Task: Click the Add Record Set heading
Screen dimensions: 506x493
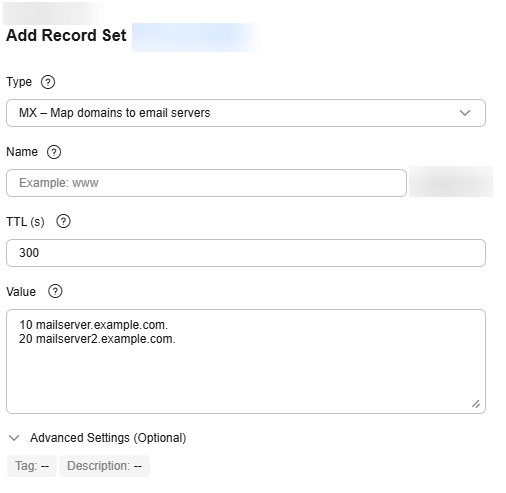Action: (66, 35)
